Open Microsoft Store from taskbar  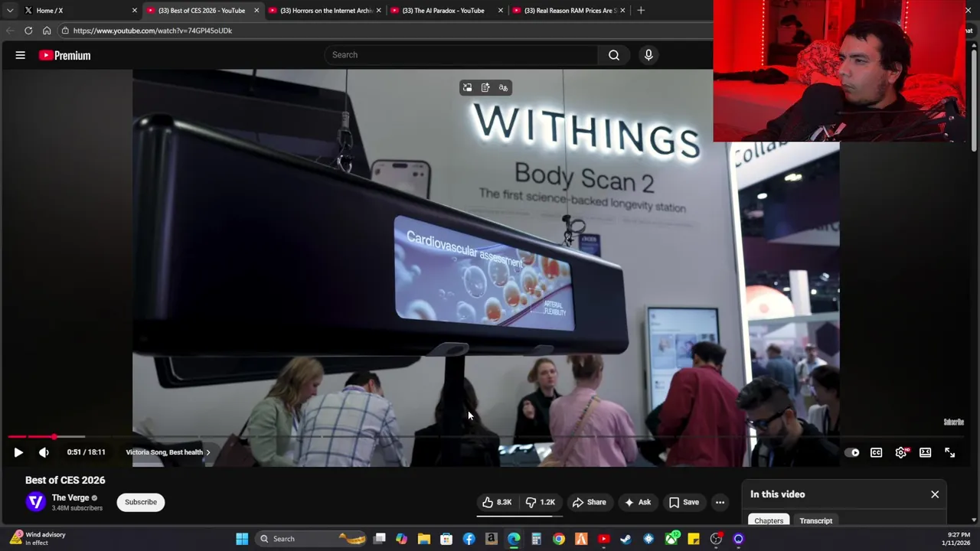446,539
